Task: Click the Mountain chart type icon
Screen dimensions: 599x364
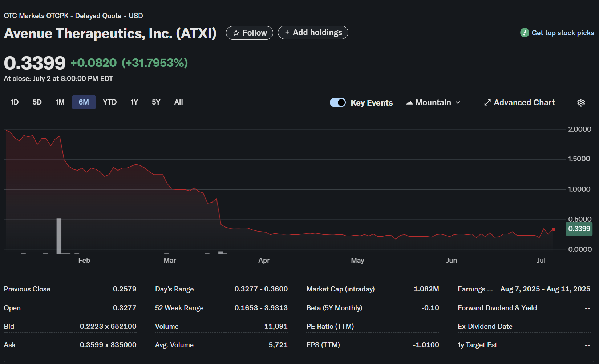Action: (409, 103)
